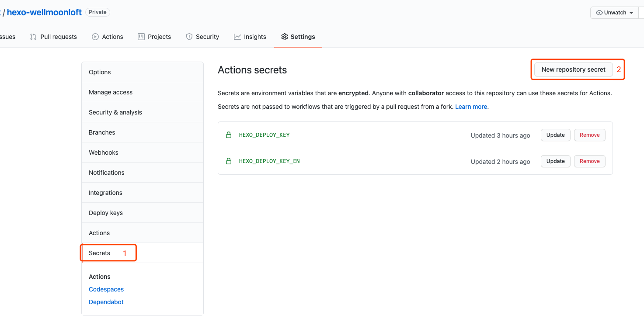This screenshot has width=644, height=319.
Task: Update the HEXO_DEPLOY_KEY_EN secret
Action: click(x=555, y=161)
